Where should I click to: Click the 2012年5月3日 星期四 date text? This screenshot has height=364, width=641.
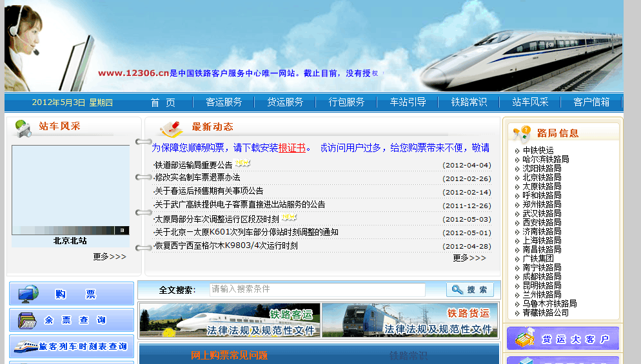pos(72,102)
